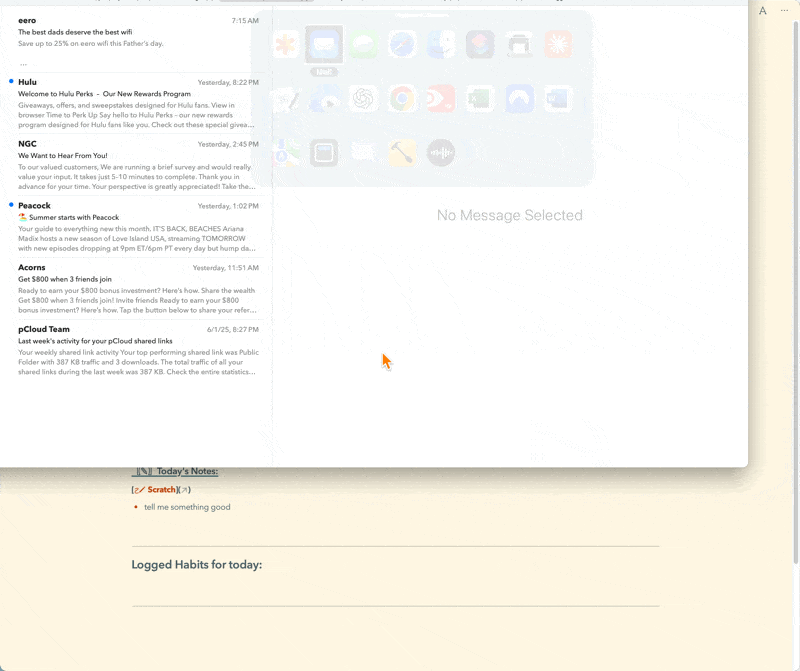Click the blue unread dot beside Hulu
Screen dimensions: 800x671
[11, 81]
